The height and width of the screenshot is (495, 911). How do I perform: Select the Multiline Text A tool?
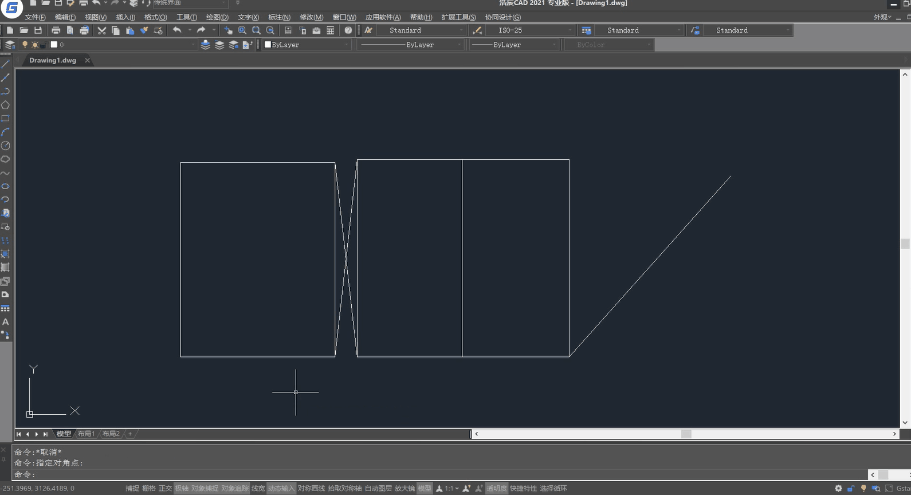[x=5, y=322]
